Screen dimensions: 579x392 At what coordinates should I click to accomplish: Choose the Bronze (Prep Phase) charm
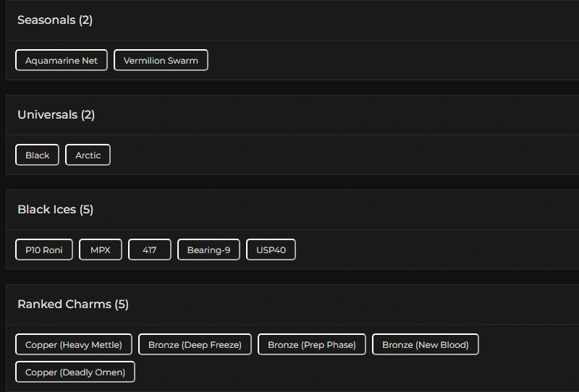(x=312, y=344)
